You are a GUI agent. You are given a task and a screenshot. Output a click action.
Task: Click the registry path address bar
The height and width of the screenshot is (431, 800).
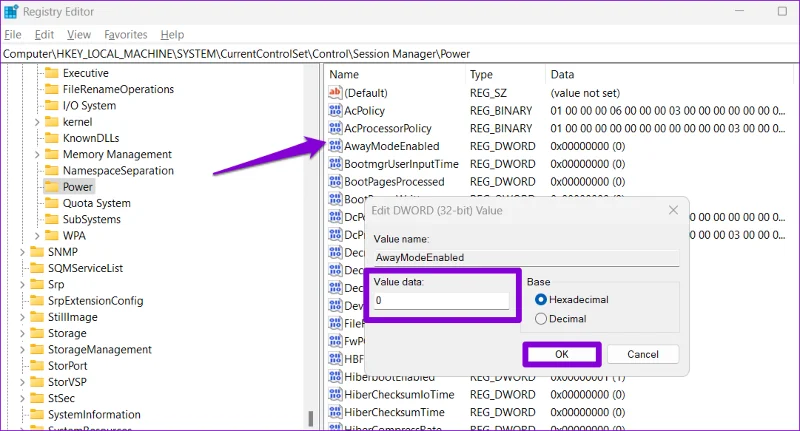point(400,54)
